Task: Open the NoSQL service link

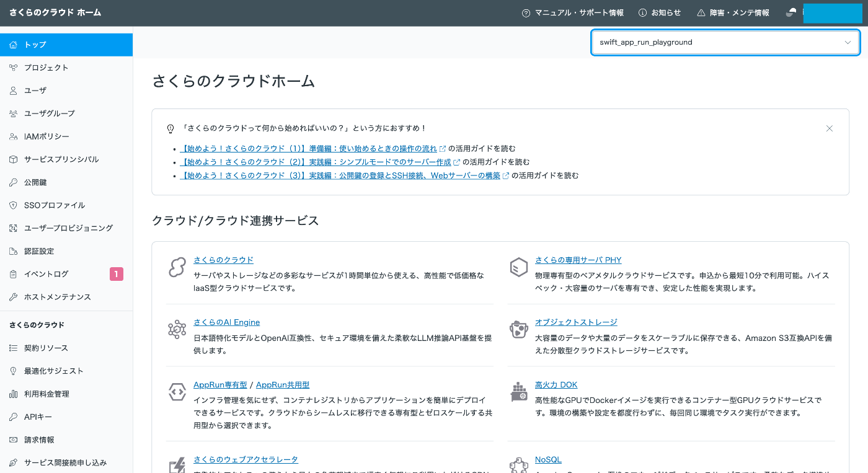Action: pyautogui.click(x=548, y=459)
